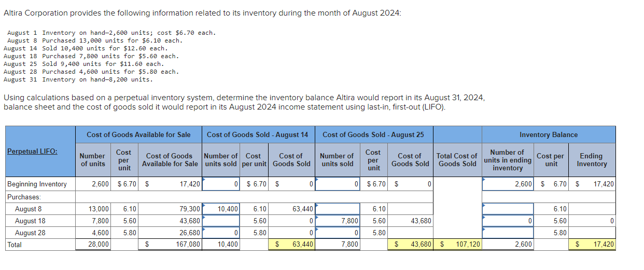Viewport: 644px width, 270px height.
Task: Select Beginning Inventory units sold field for August 14
Action: point(221,184)
